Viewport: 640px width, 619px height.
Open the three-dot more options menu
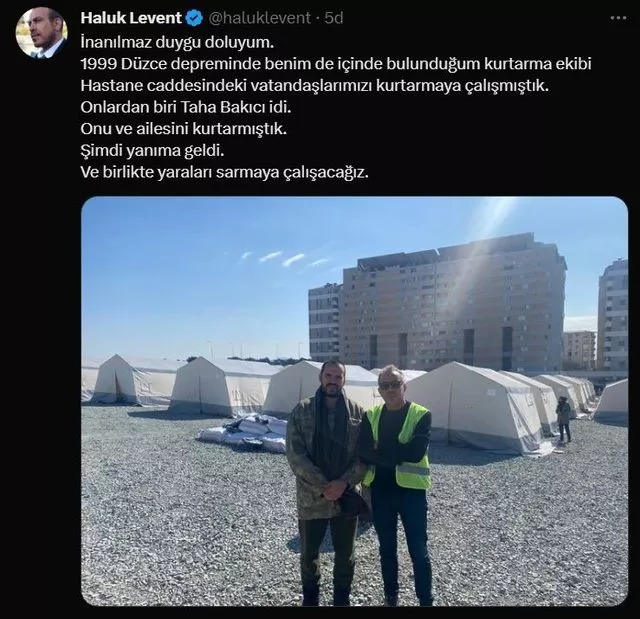pyautogui.click(x=618, y=18)
